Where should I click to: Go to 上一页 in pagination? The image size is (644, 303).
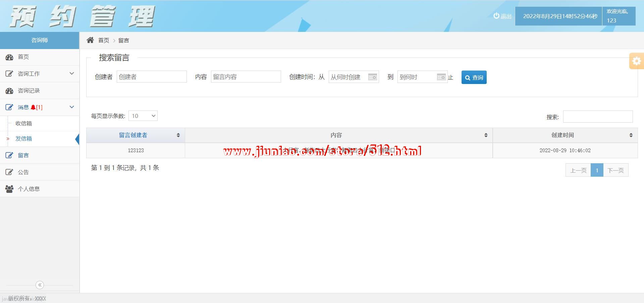pyautogui.click(x=578, y=170)
